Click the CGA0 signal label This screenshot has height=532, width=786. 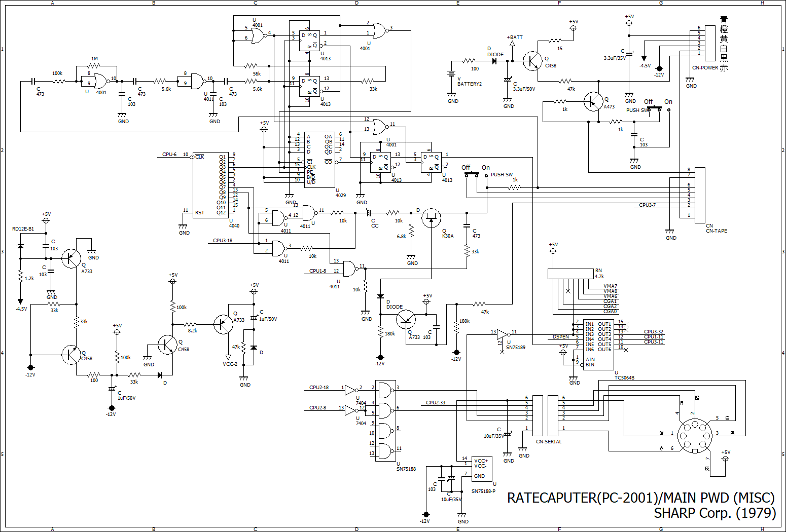(610, 312)
